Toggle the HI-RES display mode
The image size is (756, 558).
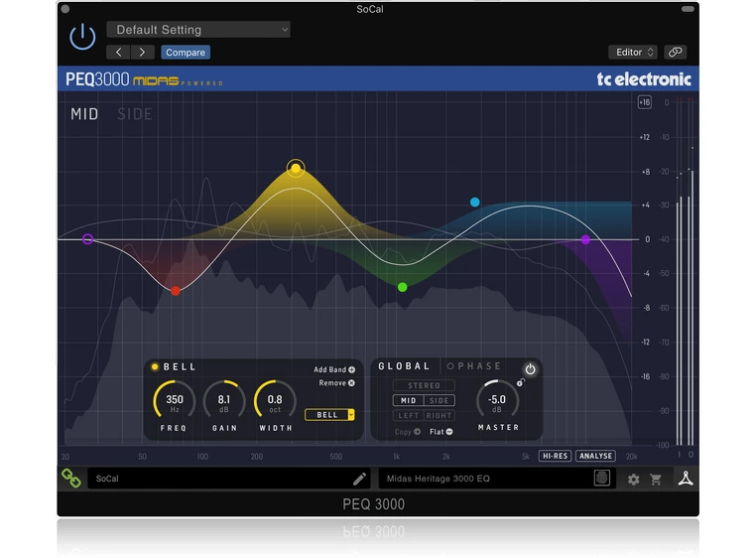pyautogui.click(x=555, y=457)
